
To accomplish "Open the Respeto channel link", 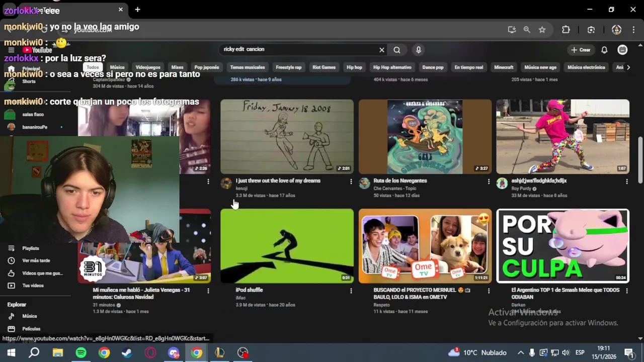I will coord(381,305).
